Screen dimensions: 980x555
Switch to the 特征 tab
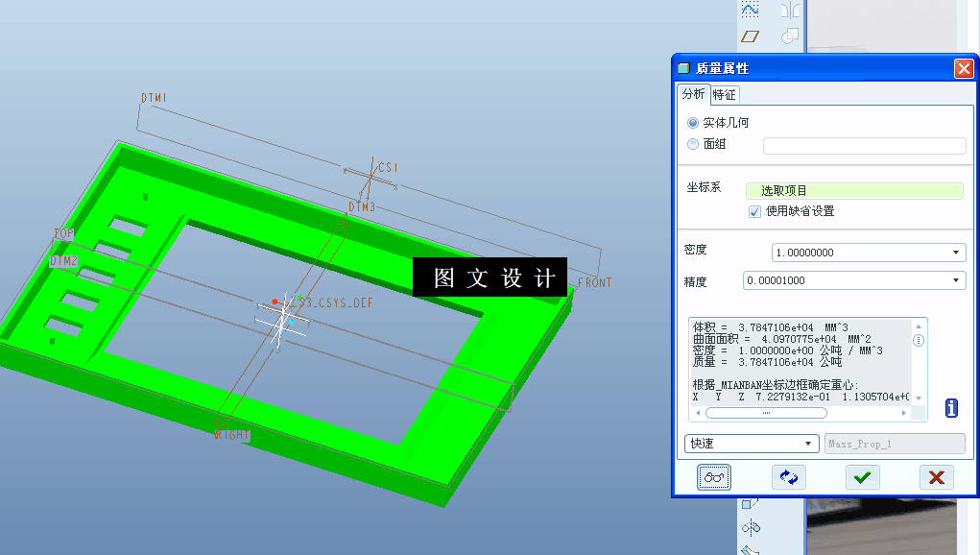(725, 94)
